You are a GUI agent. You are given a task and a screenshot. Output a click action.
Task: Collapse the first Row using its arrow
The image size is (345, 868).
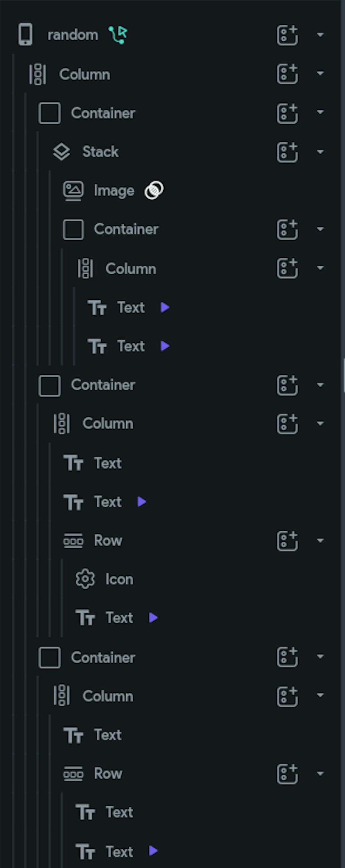tap(320, 541)
